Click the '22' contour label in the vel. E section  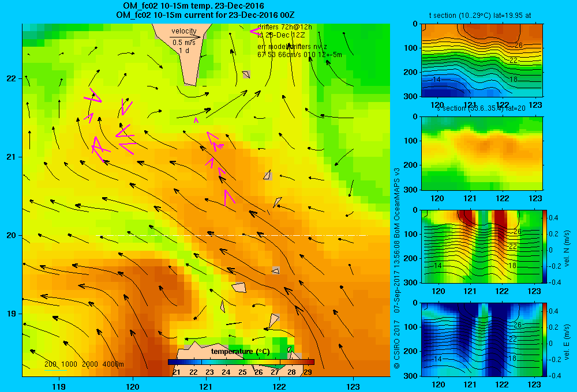(513, 340)
